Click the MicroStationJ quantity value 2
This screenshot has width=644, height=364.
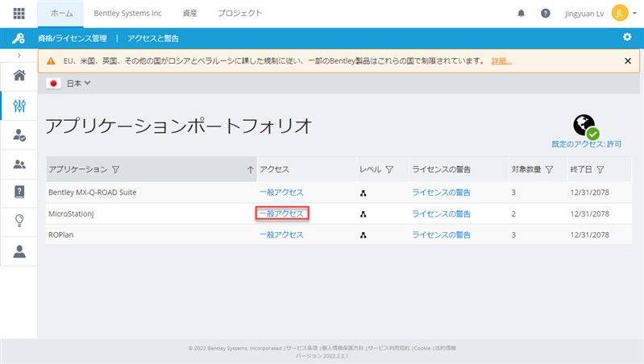pyautogui.click(x=513, y=213)
